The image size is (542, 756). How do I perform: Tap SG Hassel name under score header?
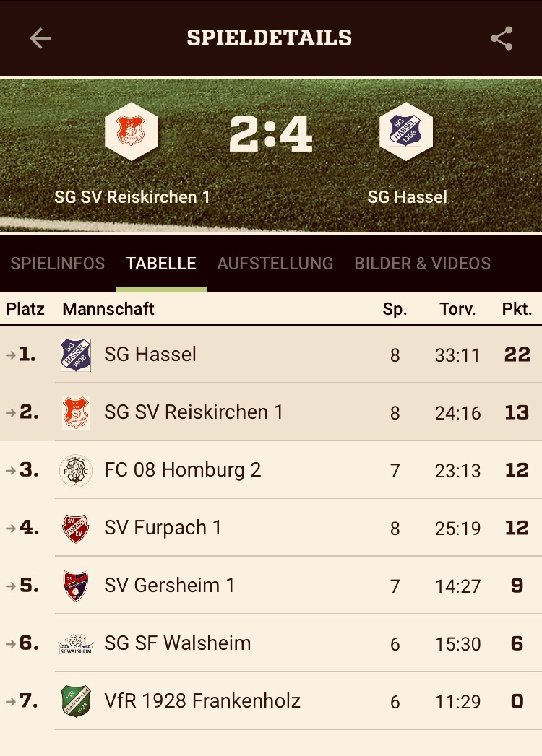[408, 196]
